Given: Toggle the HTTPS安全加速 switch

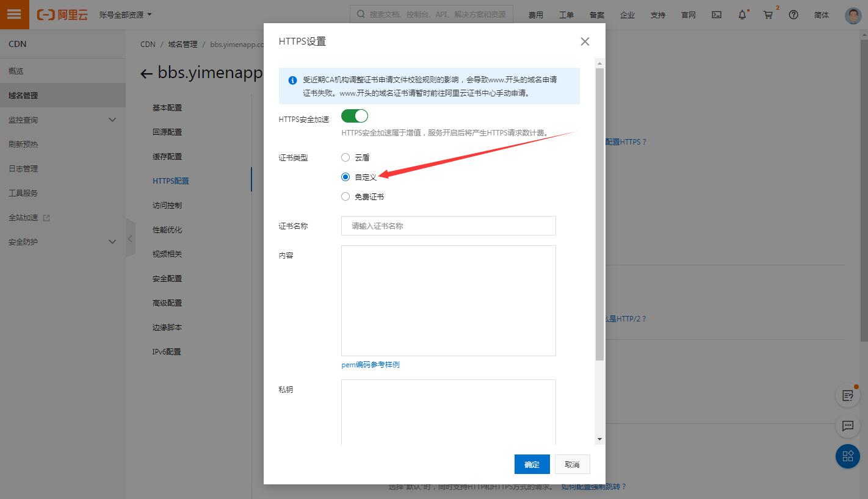Looking at the screenshot, I should click(x=354, y=116).
